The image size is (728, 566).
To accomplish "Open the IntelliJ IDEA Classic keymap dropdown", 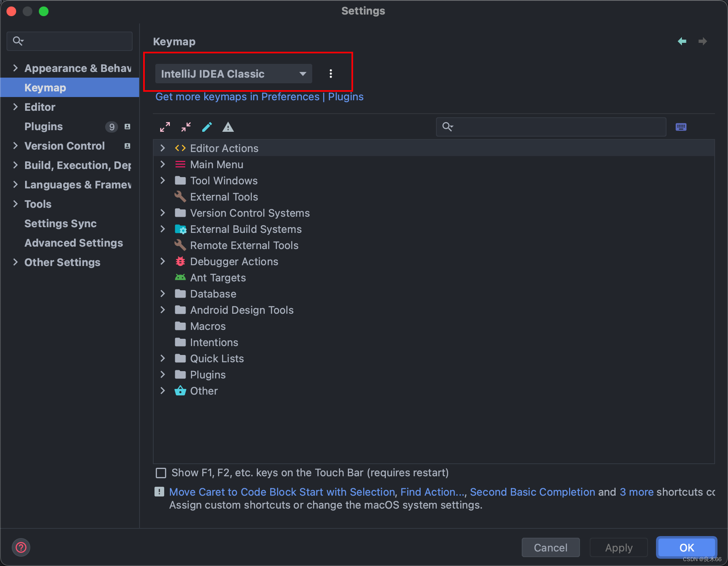I will pos(234,74).
